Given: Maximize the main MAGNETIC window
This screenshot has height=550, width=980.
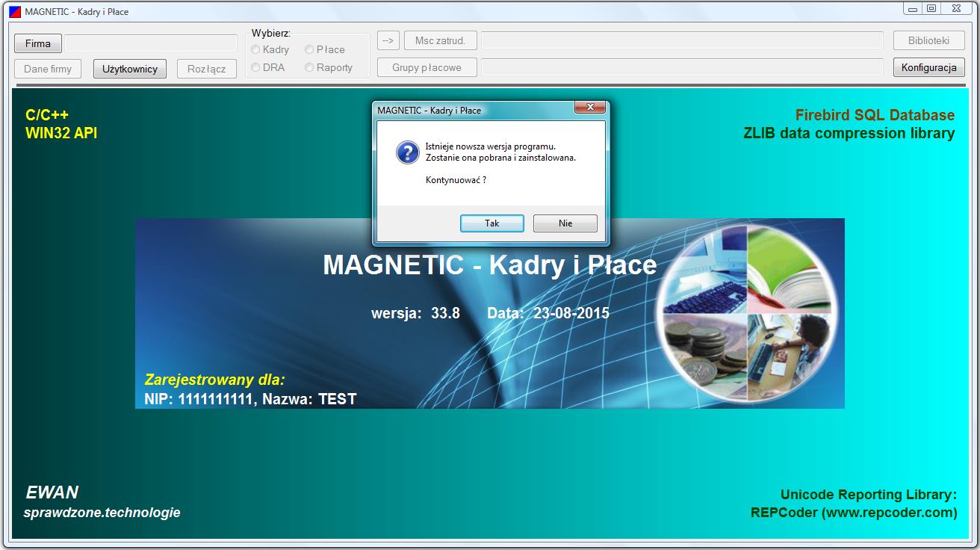Looking at the screenshot, I should 931,8.
